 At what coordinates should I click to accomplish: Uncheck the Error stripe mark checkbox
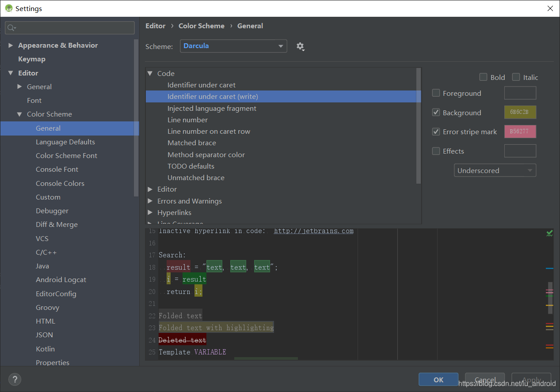[436, 132]
